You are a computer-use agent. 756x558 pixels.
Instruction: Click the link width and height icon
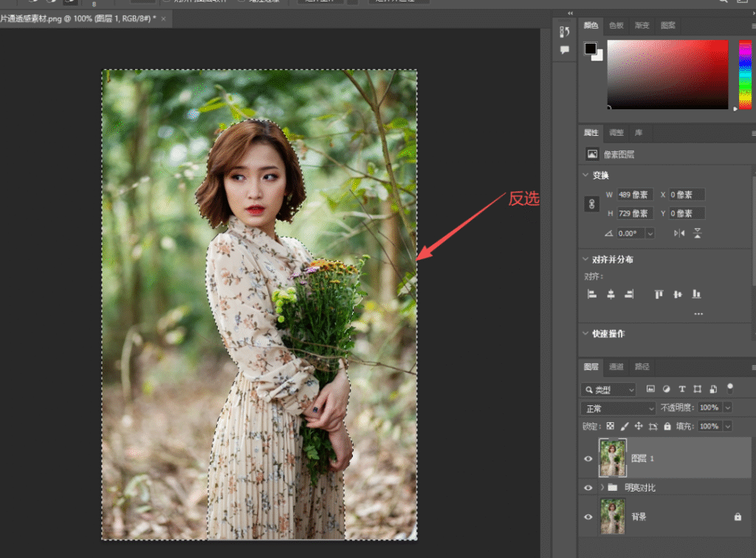coord(591,204)
